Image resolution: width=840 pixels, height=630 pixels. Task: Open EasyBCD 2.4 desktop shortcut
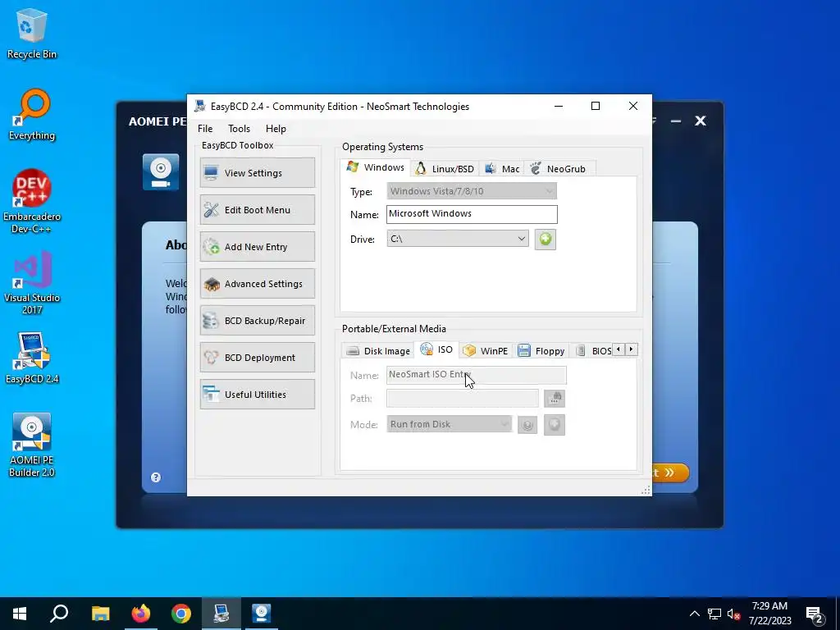(x=32, y=358)
